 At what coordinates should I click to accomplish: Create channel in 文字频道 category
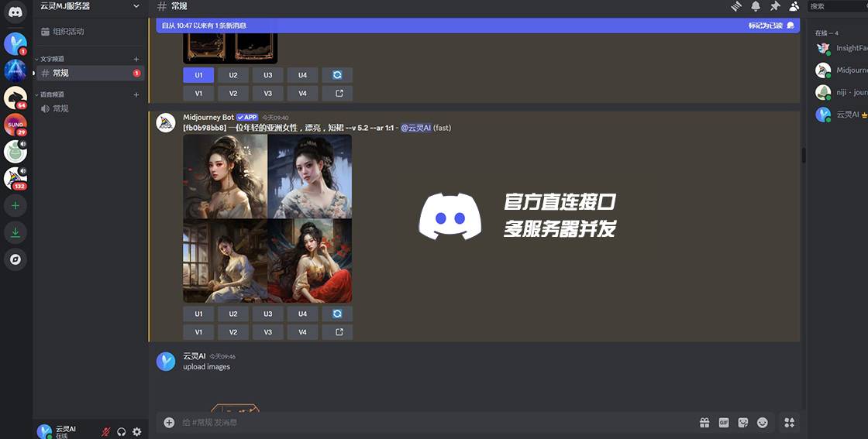pos(136,59)
